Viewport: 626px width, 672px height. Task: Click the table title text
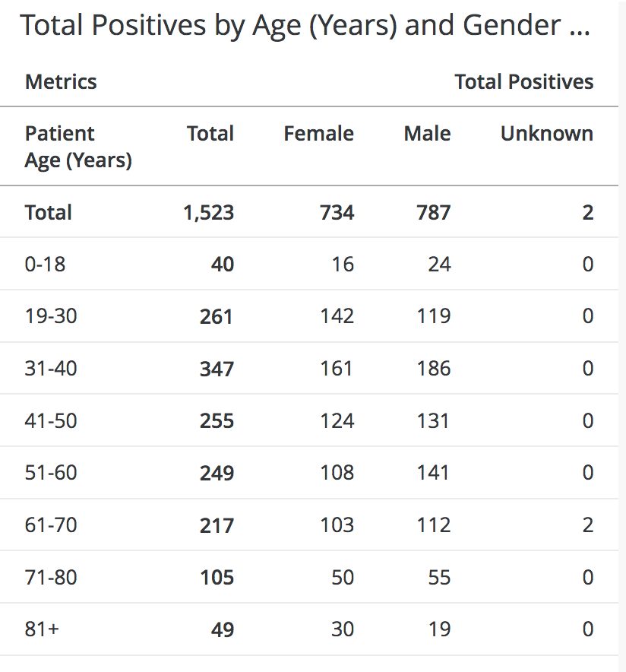point(305,26)
